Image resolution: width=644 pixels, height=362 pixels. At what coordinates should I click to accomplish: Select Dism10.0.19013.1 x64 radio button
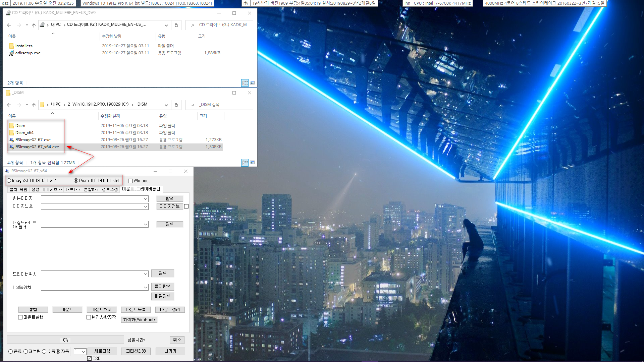point(76,181)
